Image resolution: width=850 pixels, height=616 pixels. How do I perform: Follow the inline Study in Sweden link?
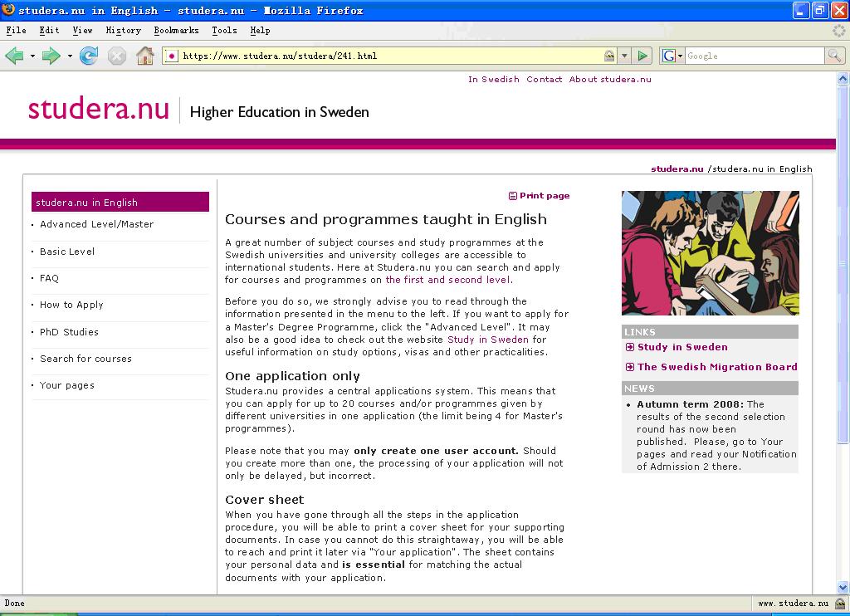click(488, 340)
